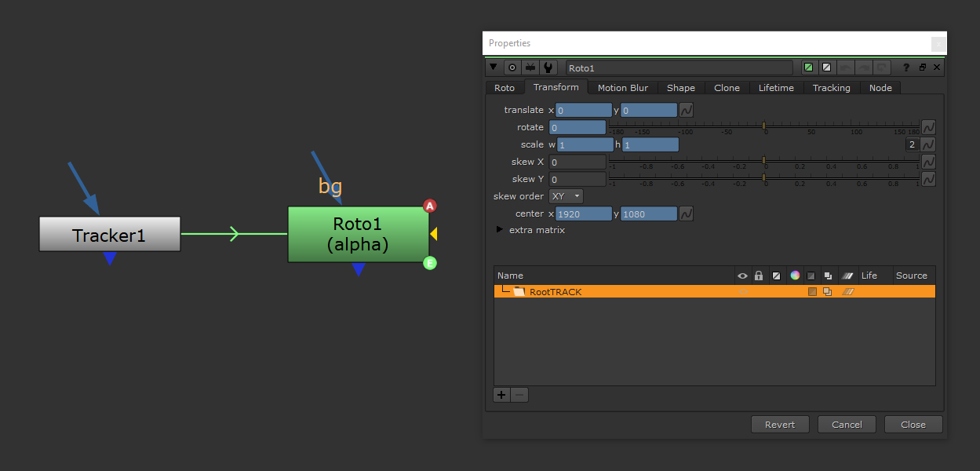
Task: Open the skew order XY dropdown
Action: pos(566,195)
